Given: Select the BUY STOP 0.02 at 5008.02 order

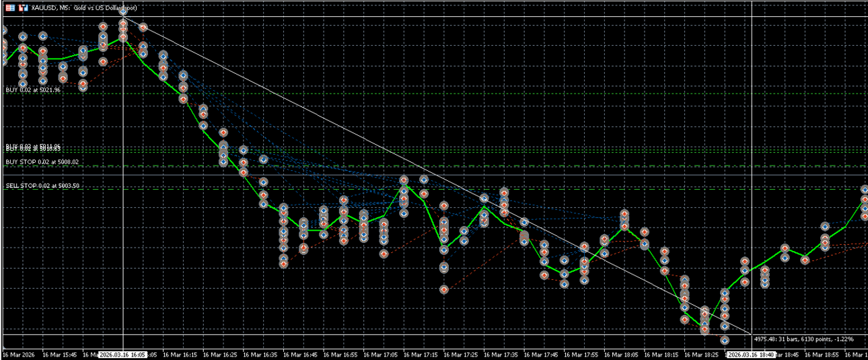Looking at the screenshot, I should 42,162.
